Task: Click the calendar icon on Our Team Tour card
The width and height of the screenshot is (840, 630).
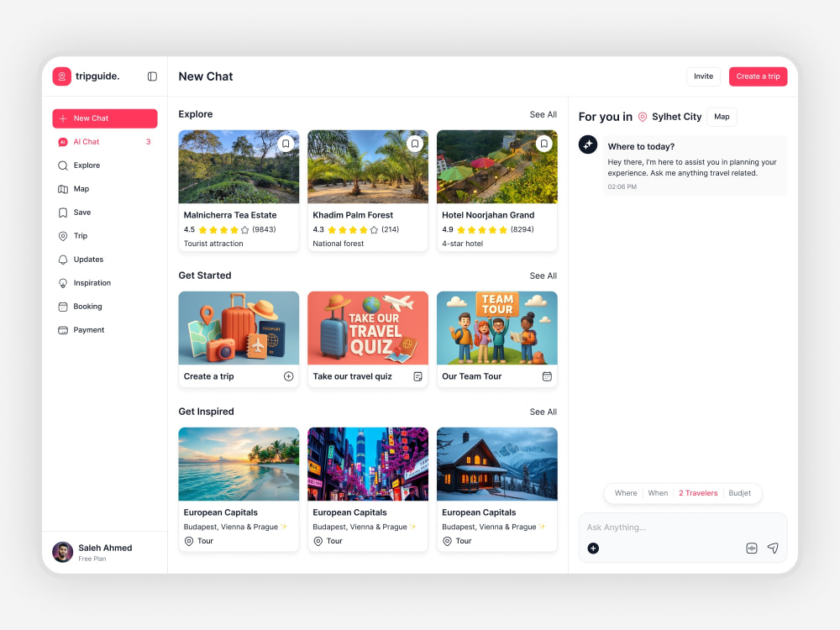Action: 547,376
